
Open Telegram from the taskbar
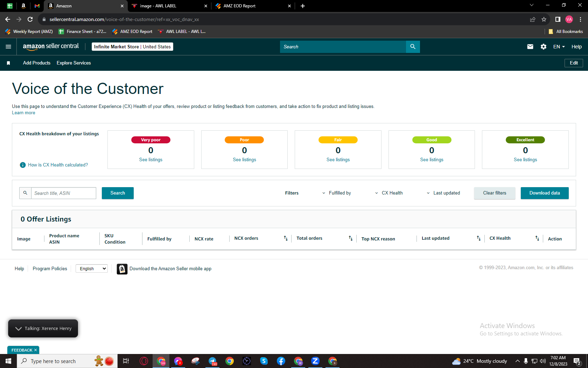[x=212, y=361]
